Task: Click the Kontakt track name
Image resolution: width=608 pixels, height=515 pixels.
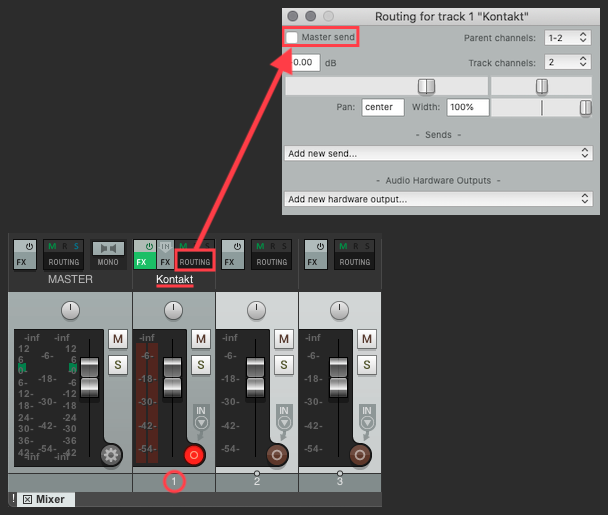Action: coord(174,279)
